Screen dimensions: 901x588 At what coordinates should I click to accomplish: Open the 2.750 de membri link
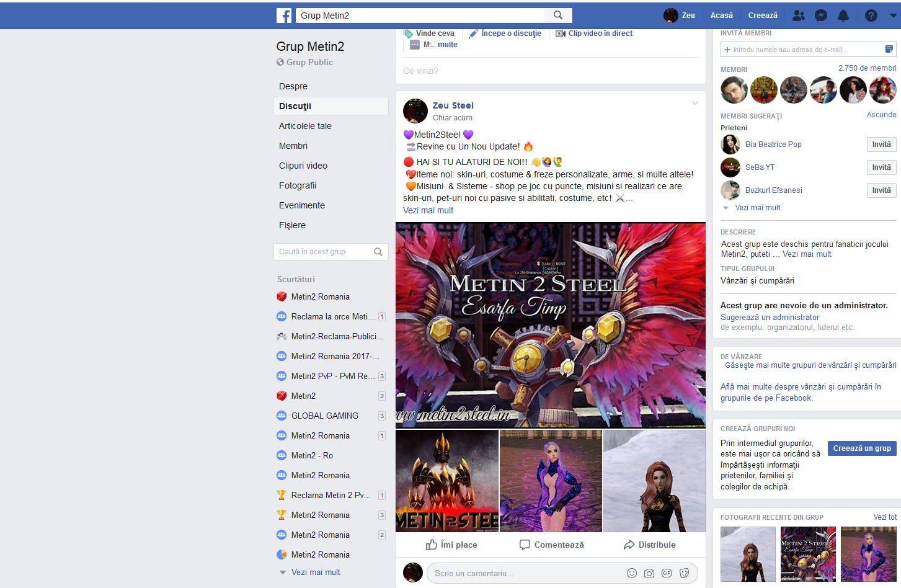[867, 68]
